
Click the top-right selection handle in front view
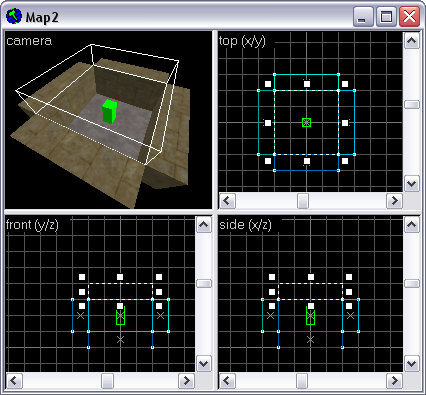point(159,277)
